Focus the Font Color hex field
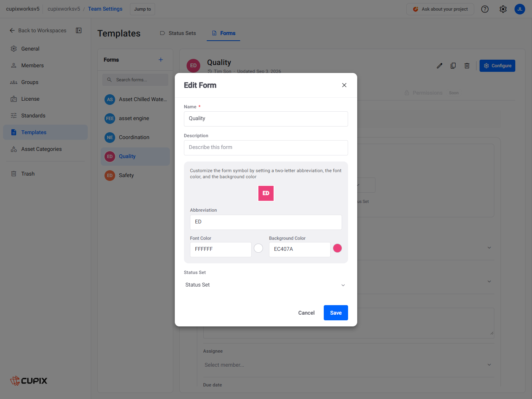Image resolution: width=532 pixels, height=399 pixels. (x=221, y=250)
